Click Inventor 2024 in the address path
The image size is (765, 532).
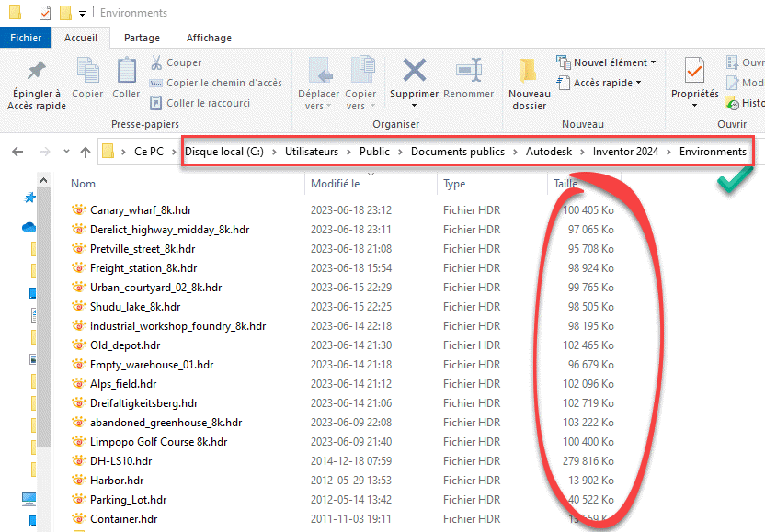[x=625, y=152]
